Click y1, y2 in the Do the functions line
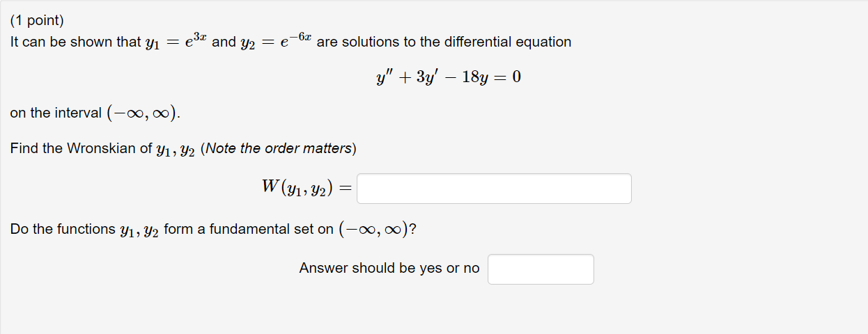This screenshot has height=334, width=868. (x=139, y=230)
